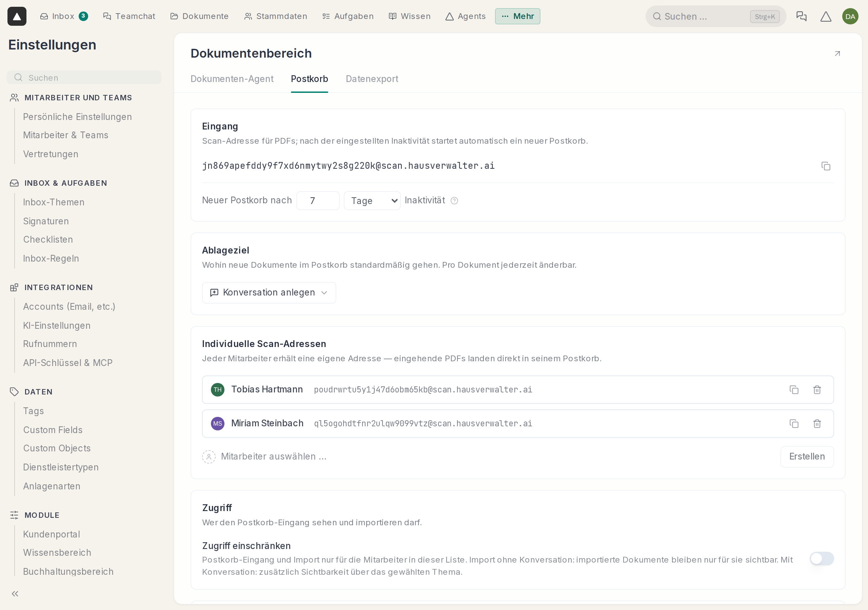868x610 pixels.
Task: Click the Mitarbeiter und Teams section icon
Action: point(14,98)
